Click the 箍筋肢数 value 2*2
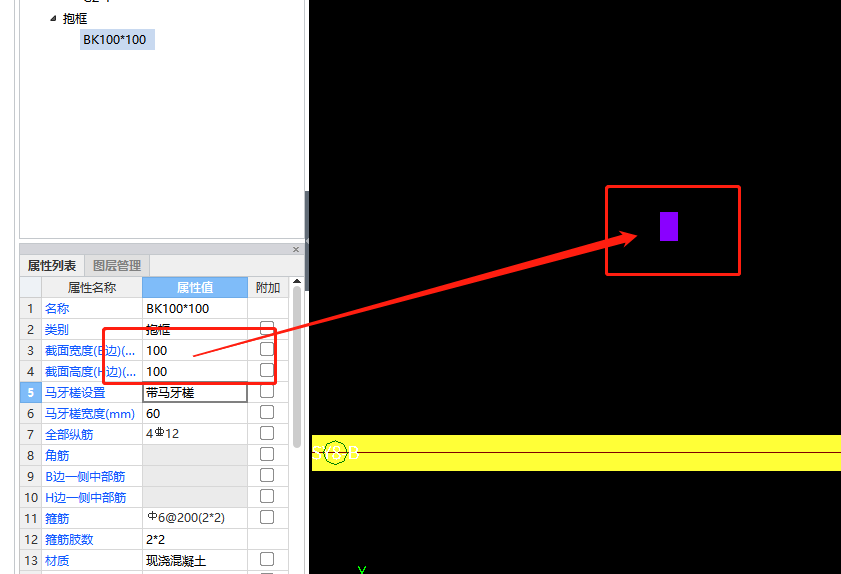The width and height of the screenshot is (841, 574). tap(195, 539)
